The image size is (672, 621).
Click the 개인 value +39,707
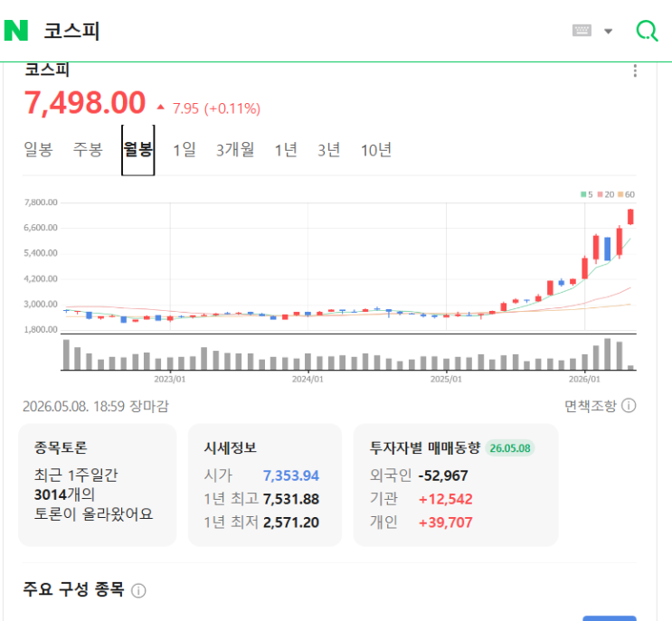click(x=445, y=522)
